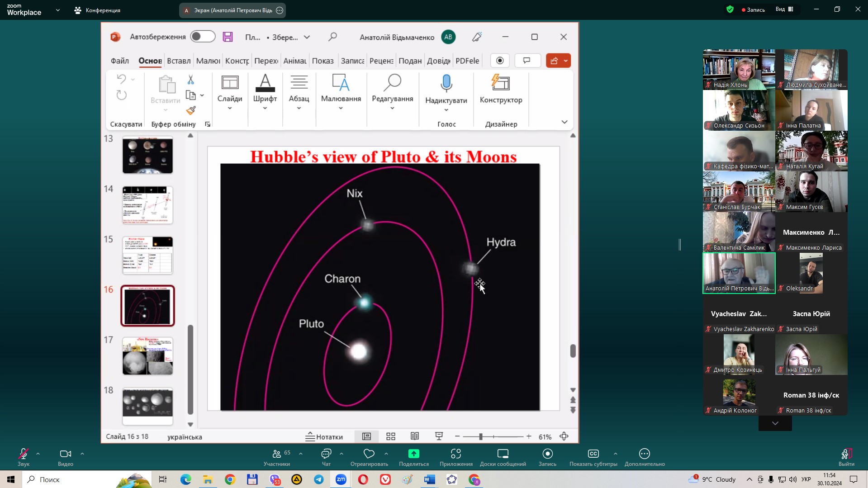Click the Undo arrow icon
This screenshot has height=488, width=868.
pyautogui.click(x=121, y=79)
